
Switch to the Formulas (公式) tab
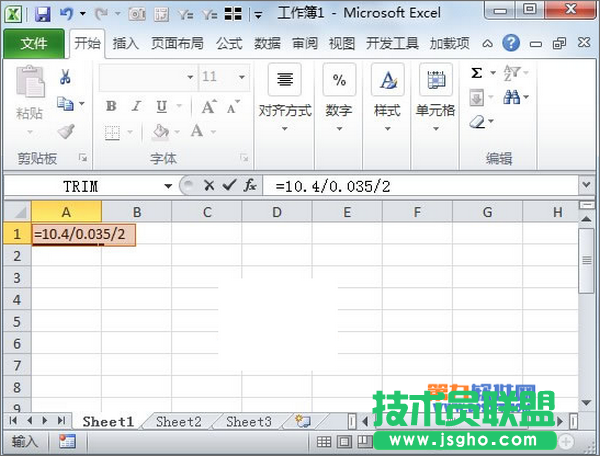[x=229, y=44]
